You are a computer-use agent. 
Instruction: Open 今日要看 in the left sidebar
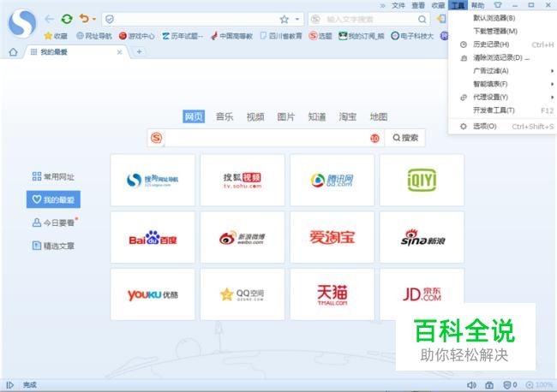pyautogui.click(x=55, y=223)
